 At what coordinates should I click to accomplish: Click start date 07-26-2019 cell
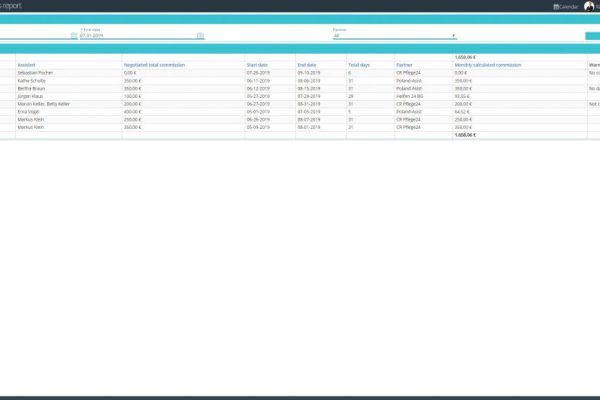pyautogui.click(x=258, y=73)
